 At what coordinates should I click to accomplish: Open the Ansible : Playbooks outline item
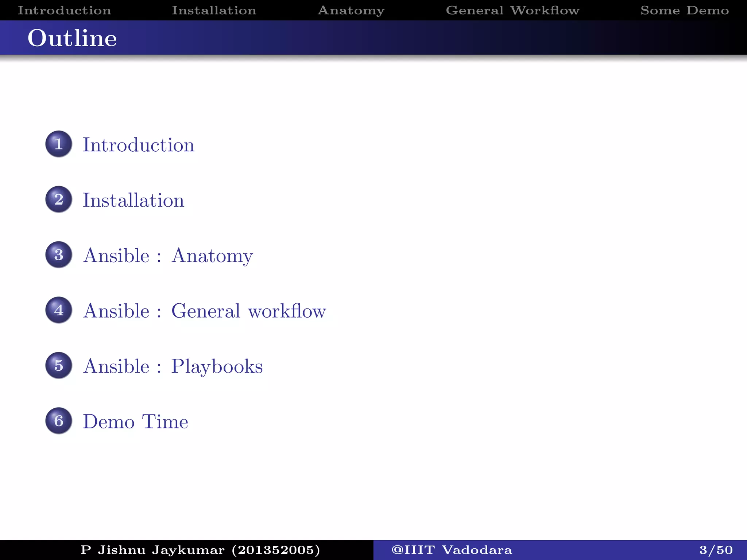[x=173, y=367]
